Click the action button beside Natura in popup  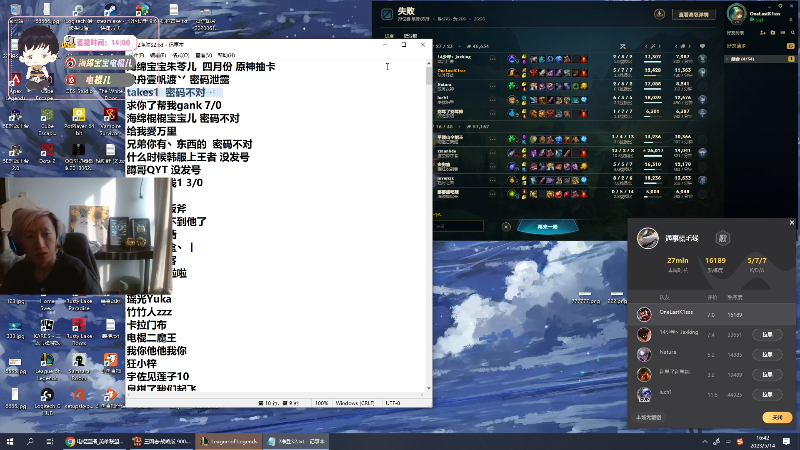767,355
